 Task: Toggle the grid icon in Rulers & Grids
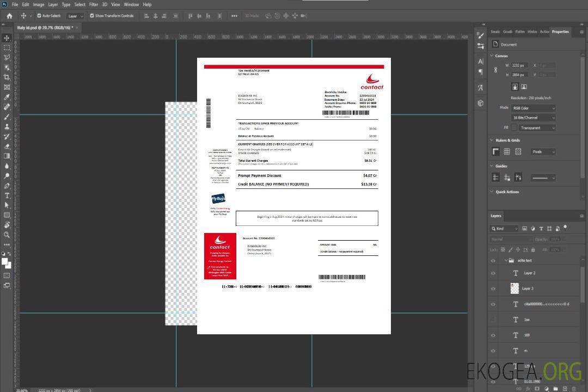(x=507, y=151)
